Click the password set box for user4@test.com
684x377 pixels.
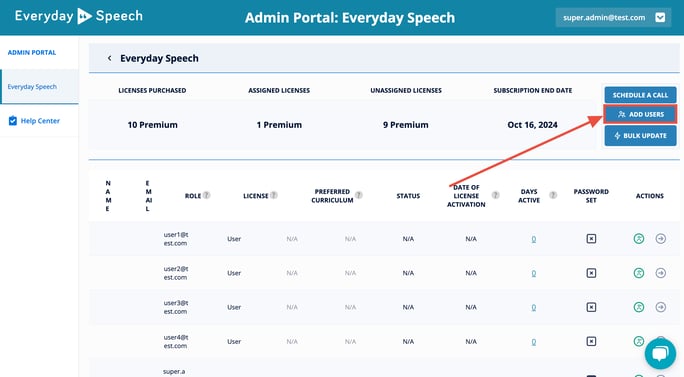click(x=591, y=341)
